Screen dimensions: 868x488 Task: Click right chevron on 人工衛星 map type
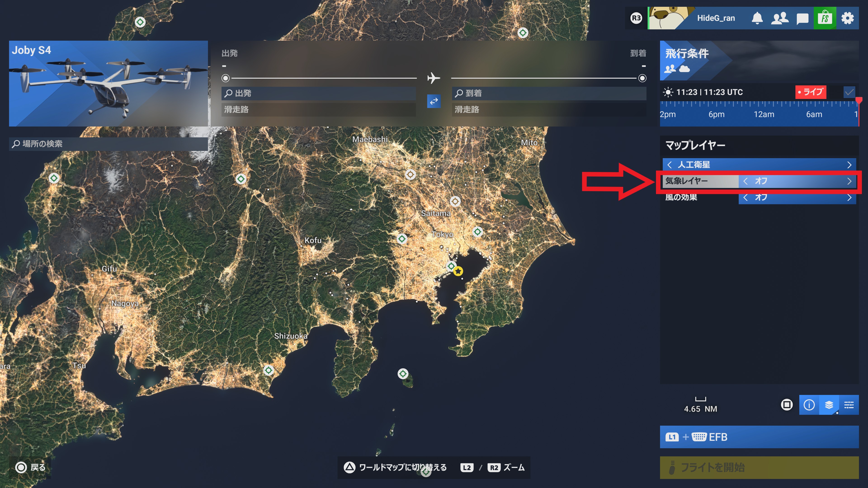pyautogui.click(x=849, y=165)
